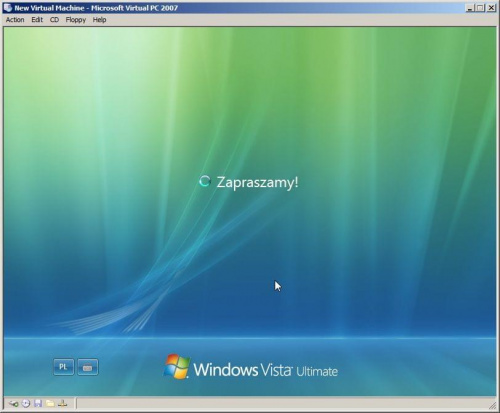The width and height of the screenshot is (500, 413).
Task: Open the Ease of Access button
Action: point(88,367)
